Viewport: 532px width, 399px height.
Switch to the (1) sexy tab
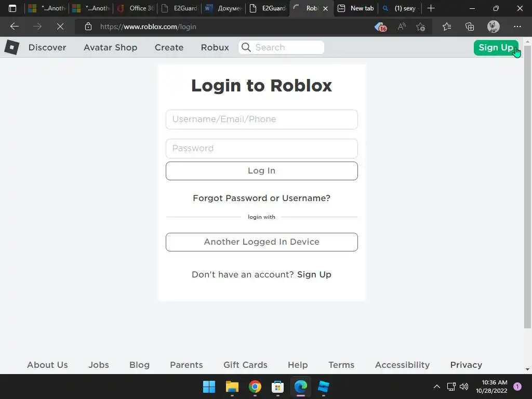(400, 8)
